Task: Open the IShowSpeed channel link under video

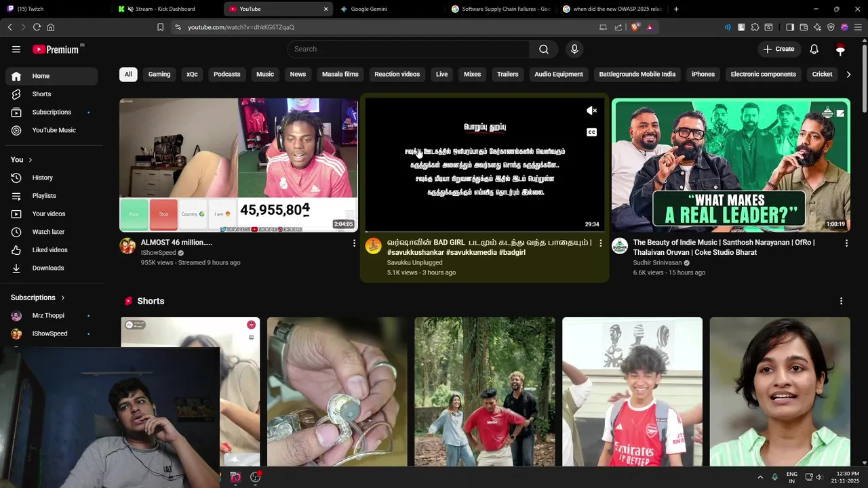Action: pos(158,253)
